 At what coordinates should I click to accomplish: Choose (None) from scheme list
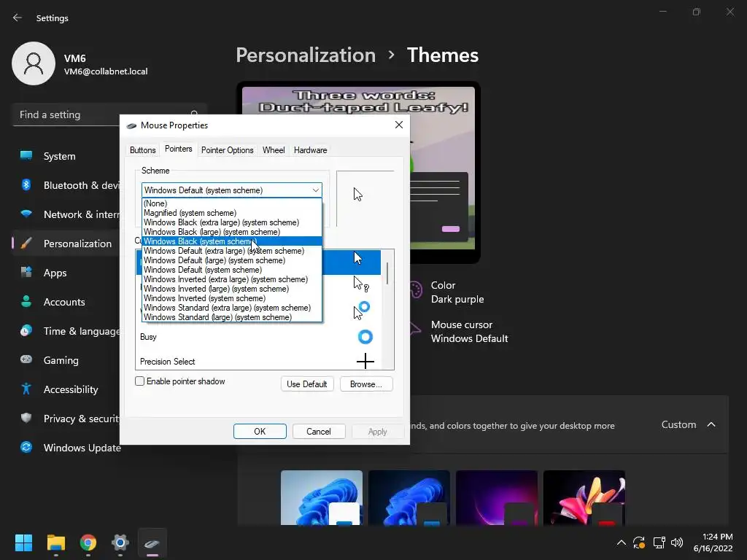(232, 203)
